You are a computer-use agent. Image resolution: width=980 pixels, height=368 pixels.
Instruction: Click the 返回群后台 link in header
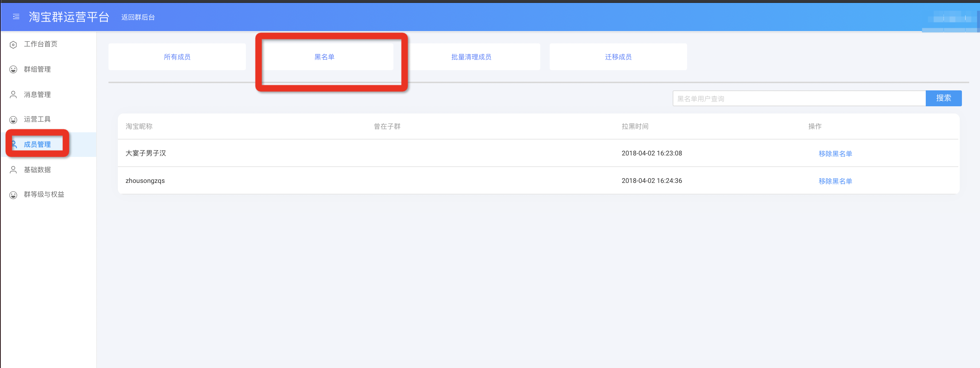tap(138, 17)
